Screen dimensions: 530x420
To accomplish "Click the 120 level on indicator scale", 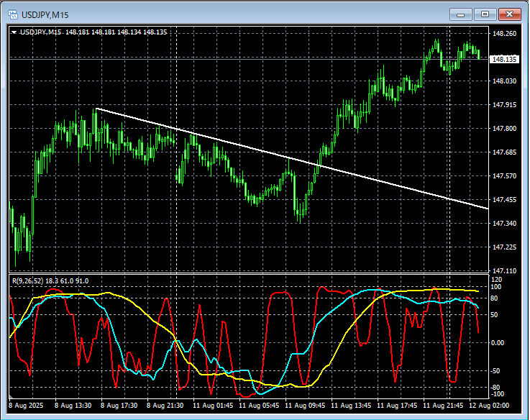I will click(x=497, y=280).
